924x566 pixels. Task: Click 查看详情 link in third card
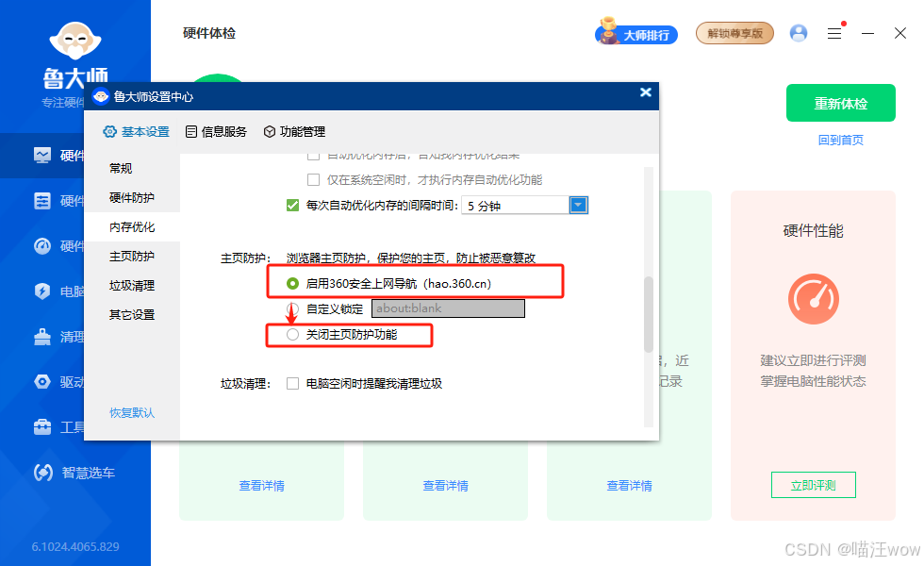tap(630, 485)
